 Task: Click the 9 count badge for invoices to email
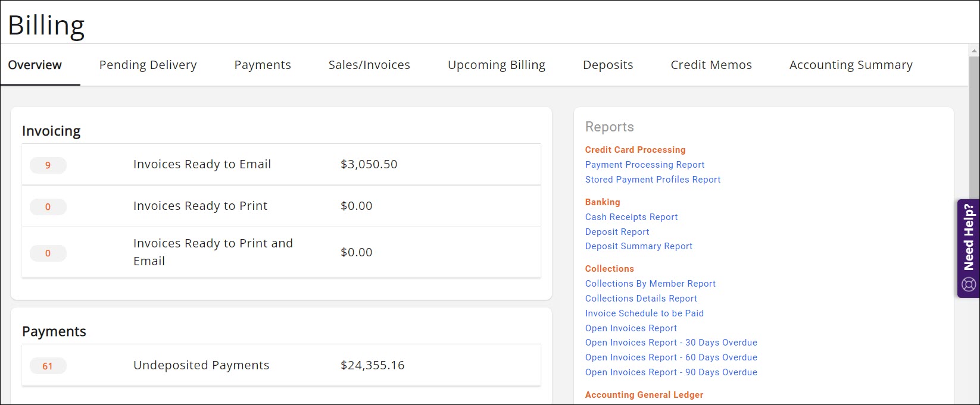[x=48, y=165]
